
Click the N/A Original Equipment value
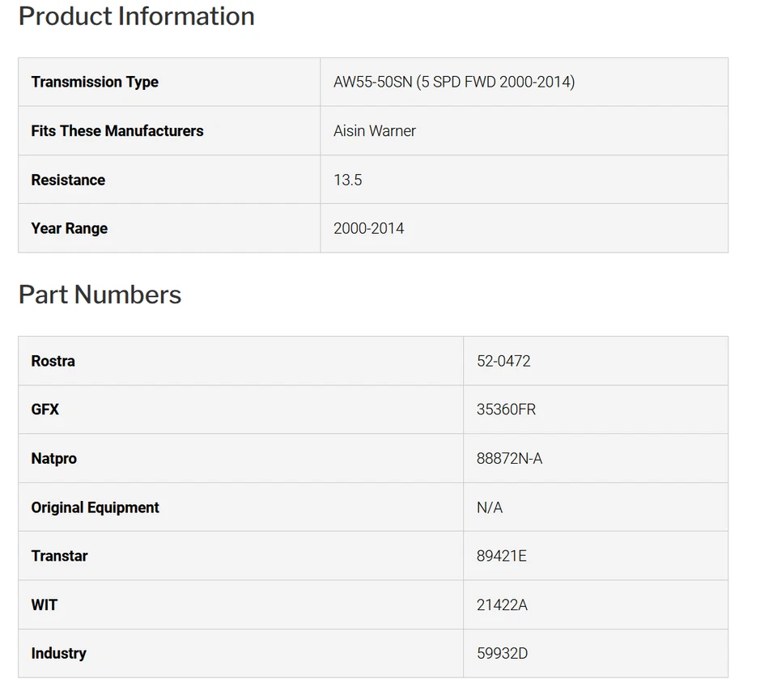(490, 507)
